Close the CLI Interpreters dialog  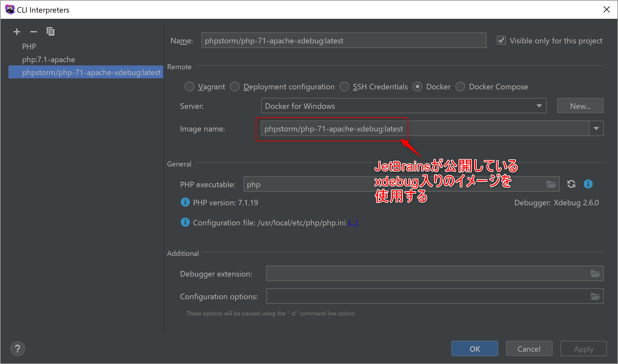click(x=607, y=9)
